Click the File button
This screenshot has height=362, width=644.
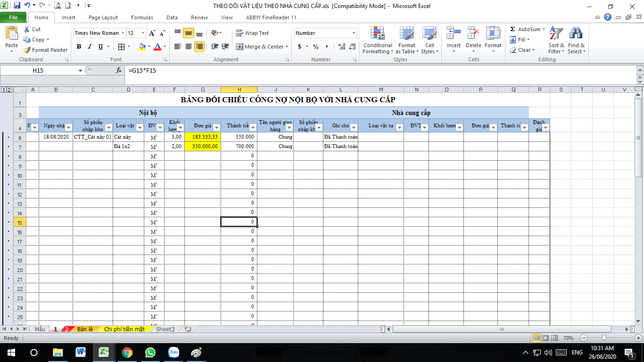pyautogui.click(x=13, y=17)
